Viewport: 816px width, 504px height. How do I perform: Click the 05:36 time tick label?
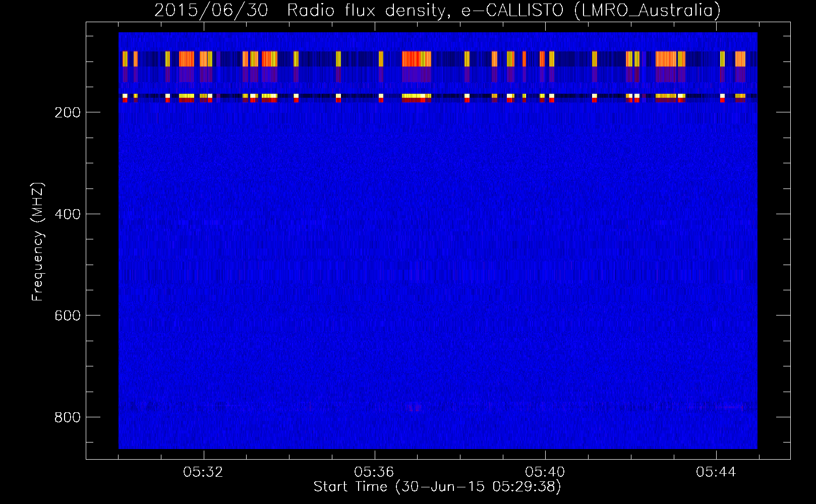coord(374,472)
